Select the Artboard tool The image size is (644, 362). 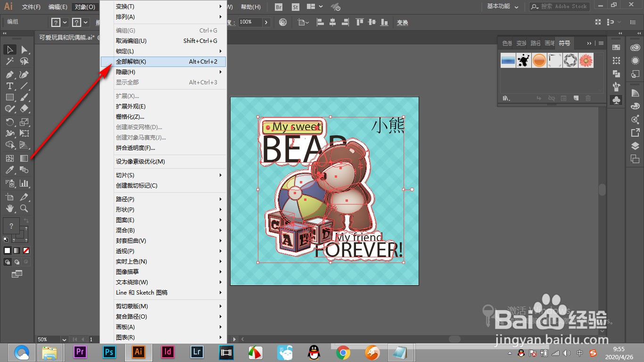[10, 197]
